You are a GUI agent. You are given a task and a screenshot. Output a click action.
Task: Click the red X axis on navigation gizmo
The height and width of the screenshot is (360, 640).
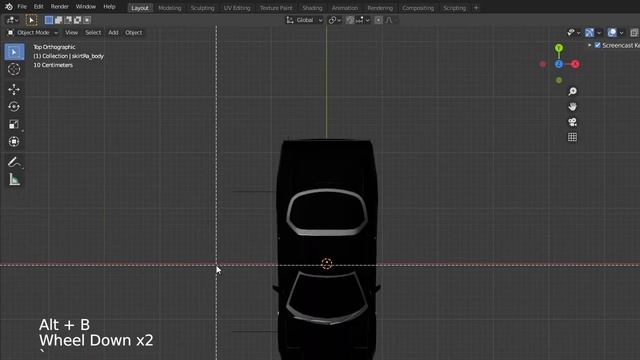pyautogui.click(x=575, y=64)
